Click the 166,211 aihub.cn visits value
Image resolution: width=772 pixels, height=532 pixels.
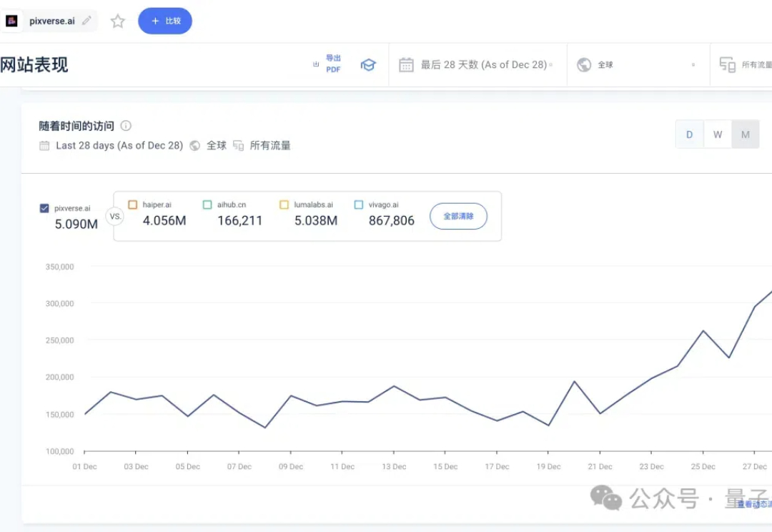239,221
